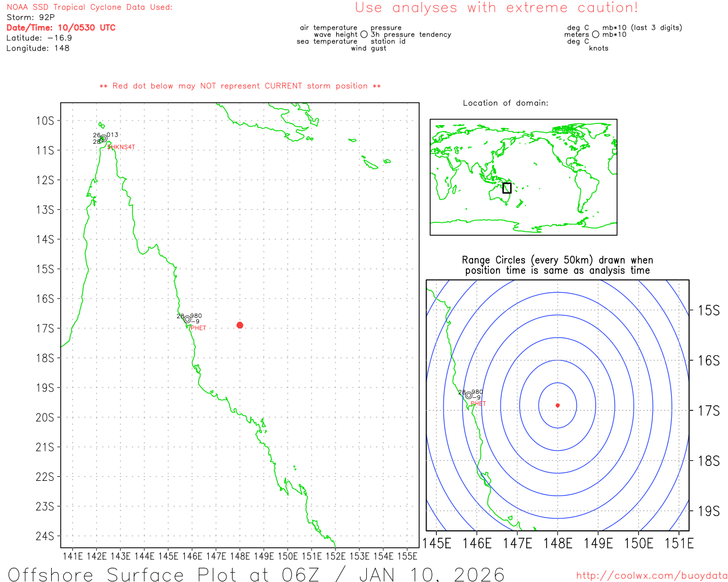This screenshot has height=582, width=728.
Task: Click the PHET station circle in range circles map
Action: point(469,395)
